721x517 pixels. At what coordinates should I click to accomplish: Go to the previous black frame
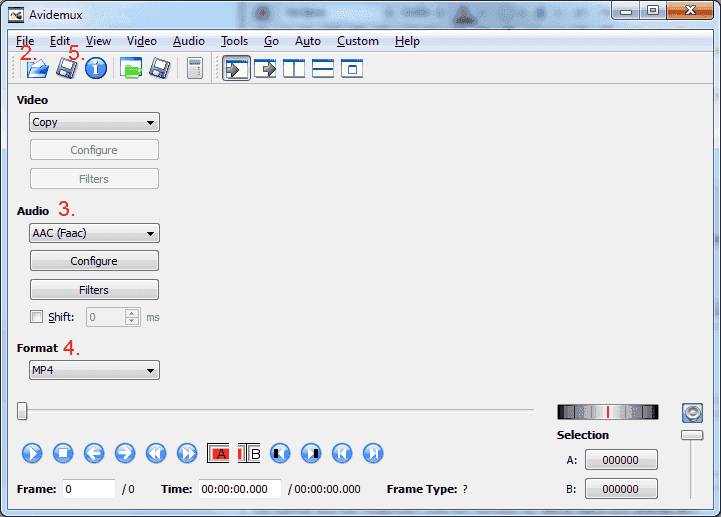tap(280, 453)
